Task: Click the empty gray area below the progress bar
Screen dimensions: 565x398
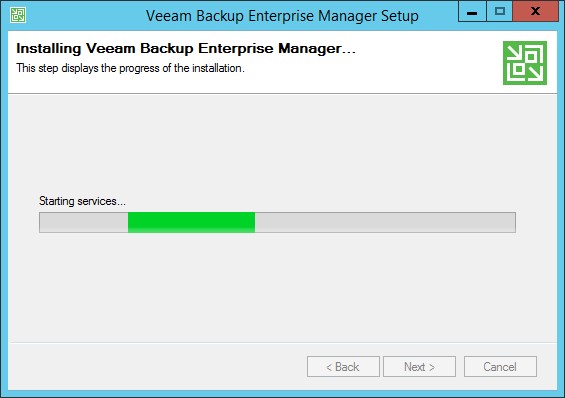Action: click(x=282, y=286)
